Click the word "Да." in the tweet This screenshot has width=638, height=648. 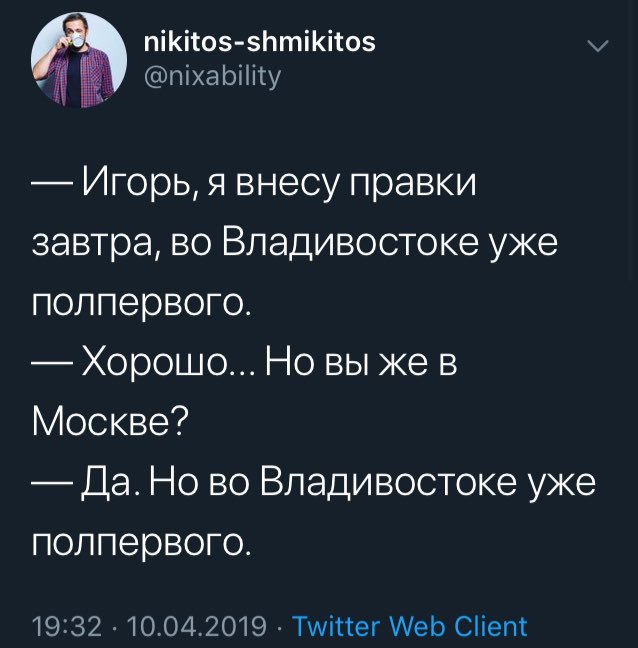111,484
